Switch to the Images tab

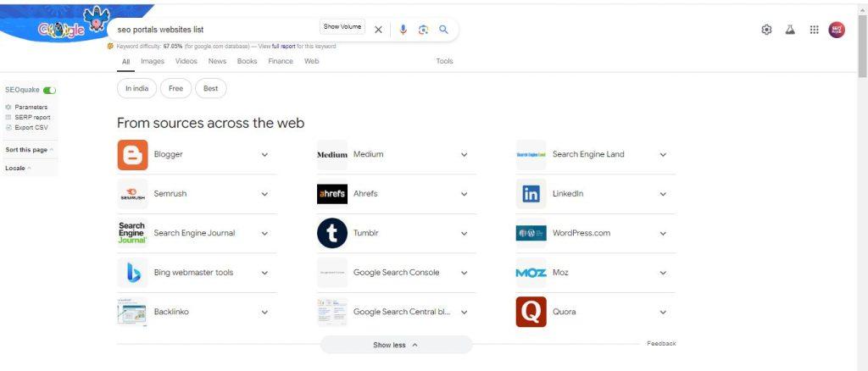click(x=153, y=61)
